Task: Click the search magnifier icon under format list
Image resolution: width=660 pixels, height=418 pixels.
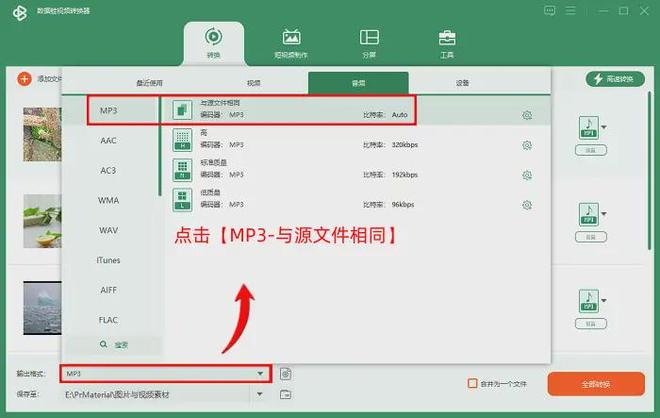Action: (103, 344)
